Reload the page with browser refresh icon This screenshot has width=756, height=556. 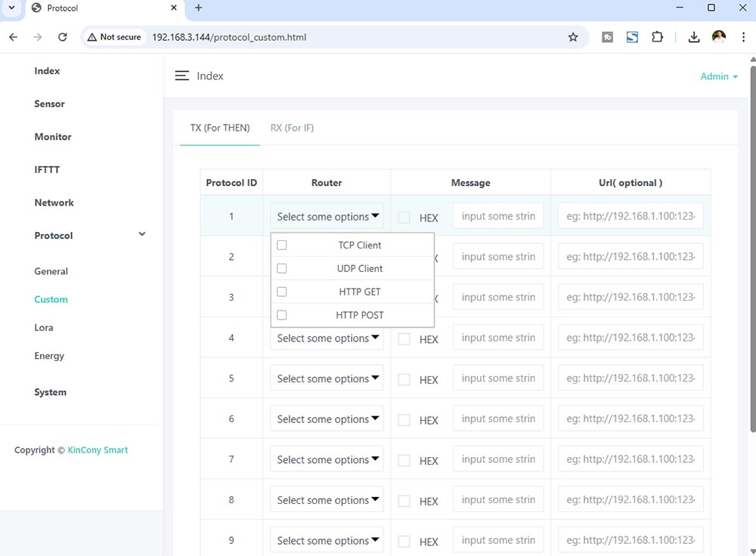coord(63,37)
